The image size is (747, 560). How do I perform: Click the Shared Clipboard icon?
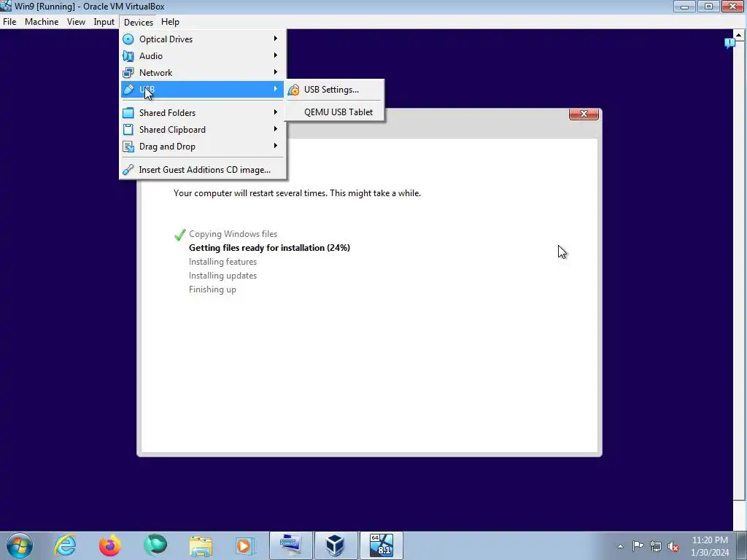(x=128, y=130)
